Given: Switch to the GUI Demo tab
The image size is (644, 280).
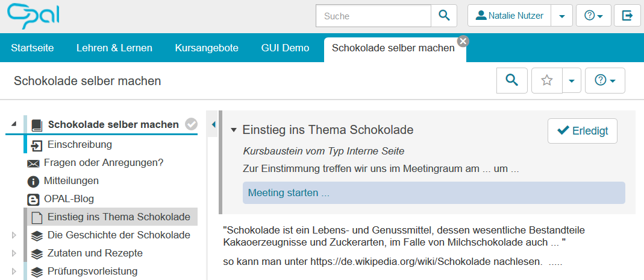Looking at the screenshot, I should [285, 48].
